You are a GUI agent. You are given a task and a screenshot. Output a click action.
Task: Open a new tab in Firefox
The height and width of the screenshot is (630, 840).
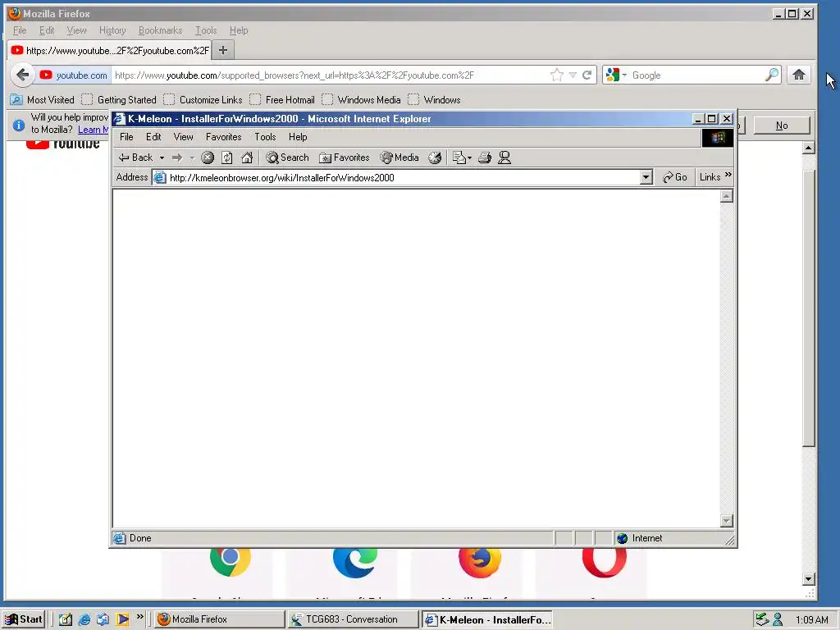click(x=223, y=50)
